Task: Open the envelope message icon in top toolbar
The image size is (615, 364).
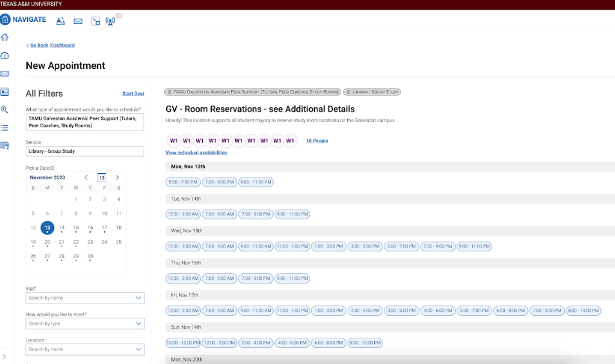Action: pyautogui.click(x=78, y=21)
